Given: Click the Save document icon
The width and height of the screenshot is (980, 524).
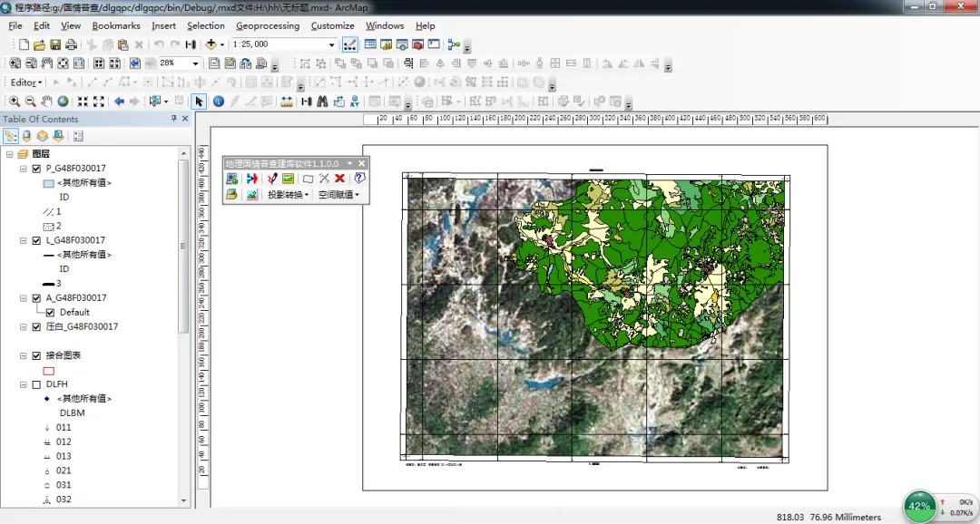Looking at the screenshot, I should click(55, 44).
